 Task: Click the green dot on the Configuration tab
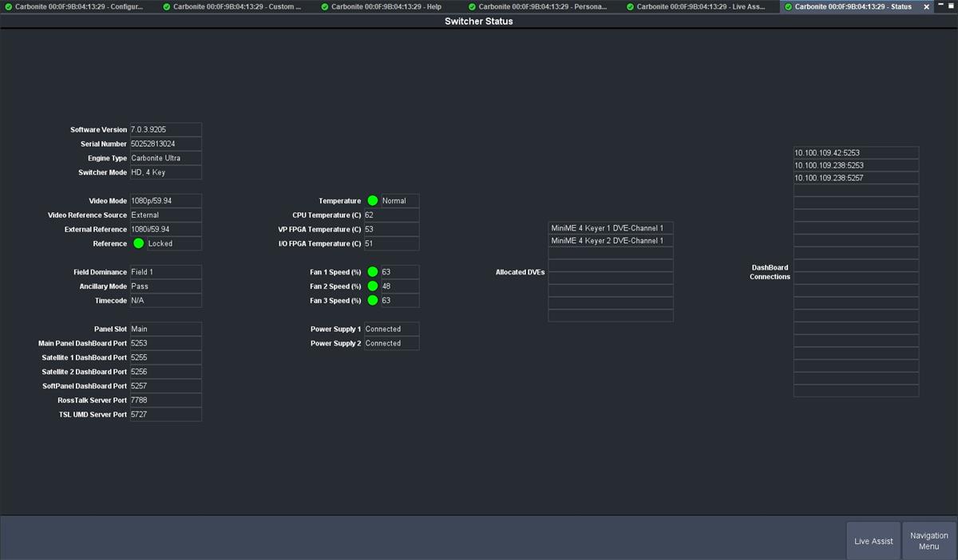[x=8, y=6]
